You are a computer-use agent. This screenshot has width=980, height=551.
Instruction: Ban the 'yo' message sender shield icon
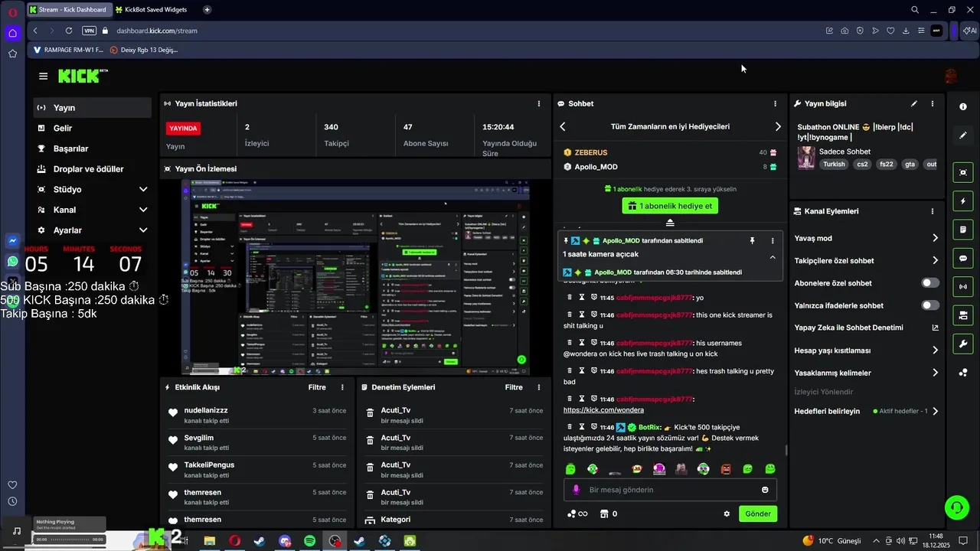coord(594,297)
